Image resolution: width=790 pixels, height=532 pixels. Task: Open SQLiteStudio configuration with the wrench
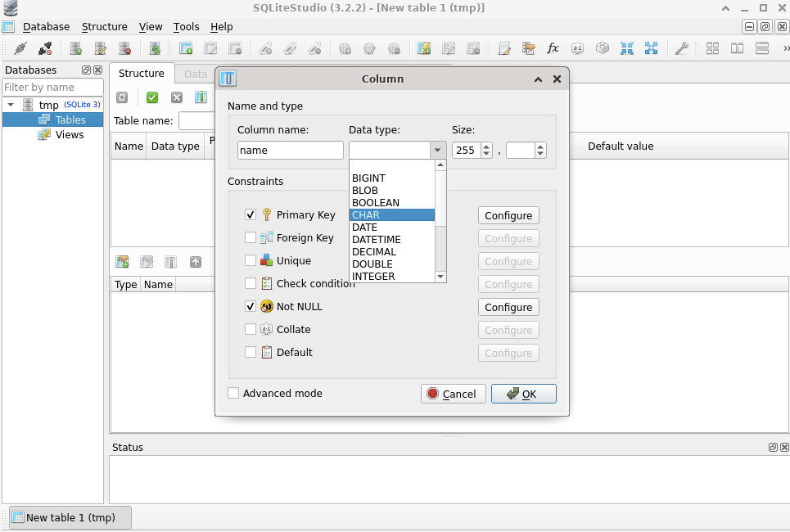click(682, 47)
